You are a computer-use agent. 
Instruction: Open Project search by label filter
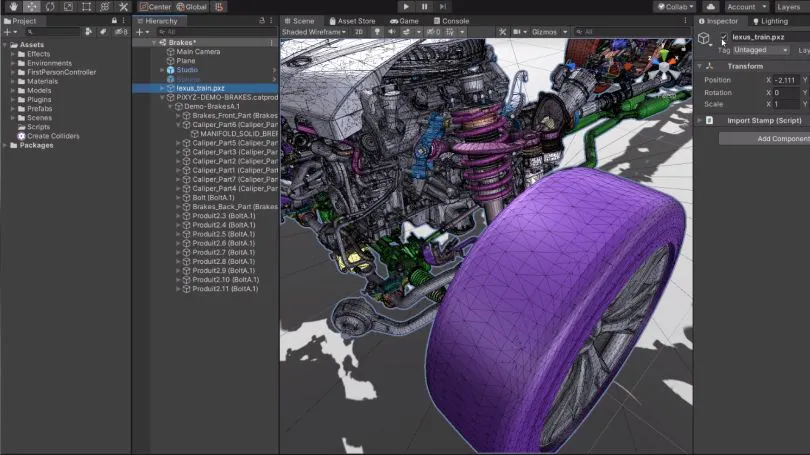click(x=103, y=32)
